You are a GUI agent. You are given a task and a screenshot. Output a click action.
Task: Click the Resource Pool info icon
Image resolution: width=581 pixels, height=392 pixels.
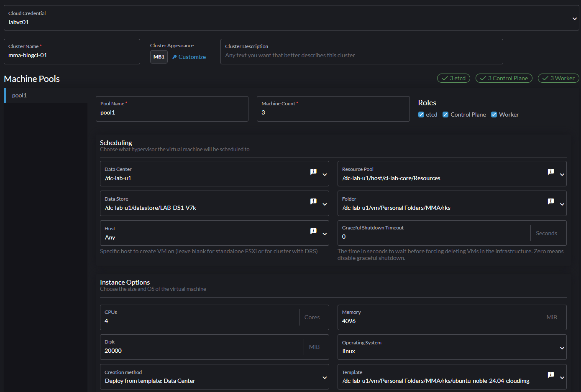551,172
